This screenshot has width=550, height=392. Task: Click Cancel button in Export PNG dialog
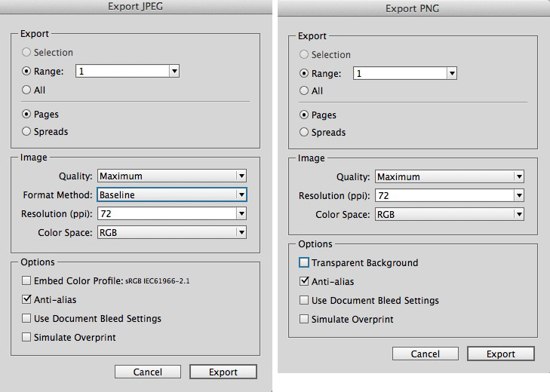coord(425,354)
